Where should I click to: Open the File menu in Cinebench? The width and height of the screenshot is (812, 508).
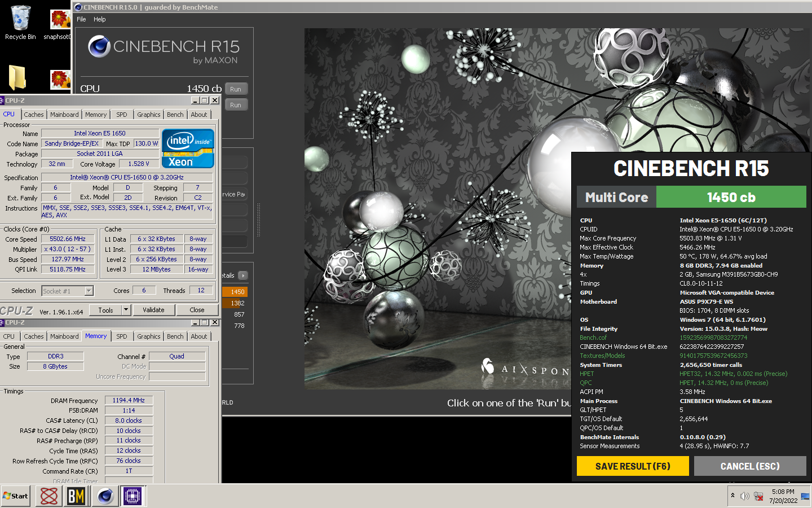81,19
